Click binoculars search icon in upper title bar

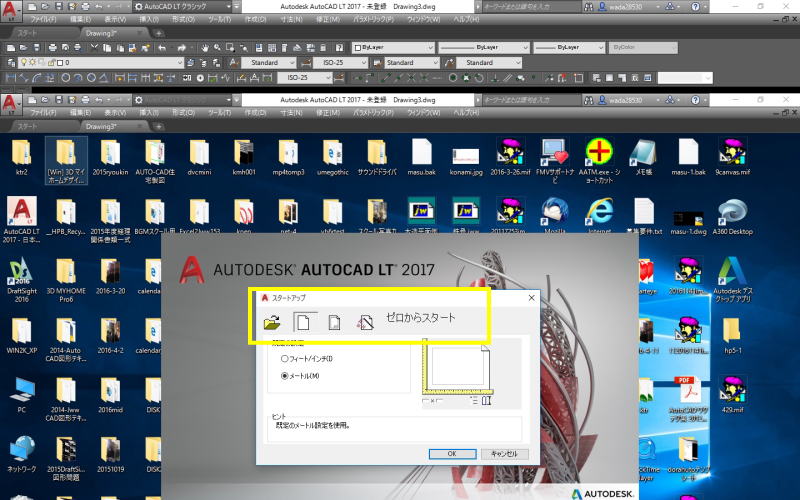(x=589, y=7)
